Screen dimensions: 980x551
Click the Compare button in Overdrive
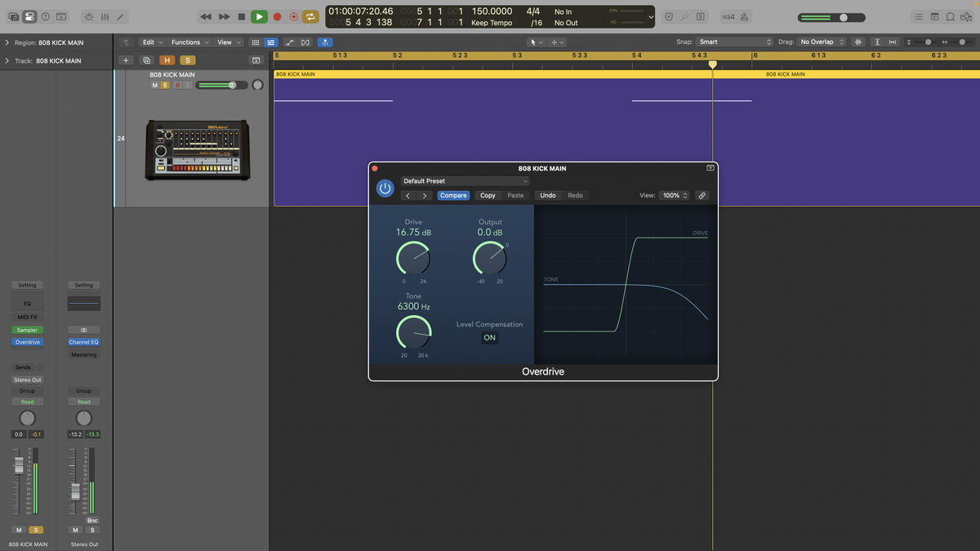point(453,196)
